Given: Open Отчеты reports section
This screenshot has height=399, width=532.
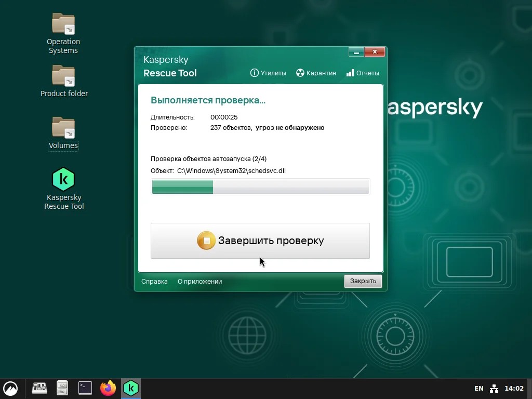Looking at the screenshot, I should pos(362,73).
